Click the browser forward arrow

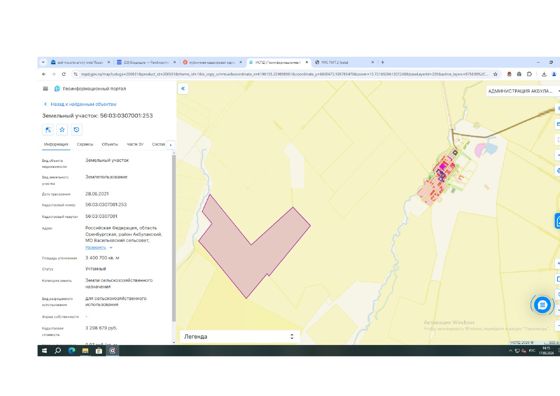(x=54, y=74)
